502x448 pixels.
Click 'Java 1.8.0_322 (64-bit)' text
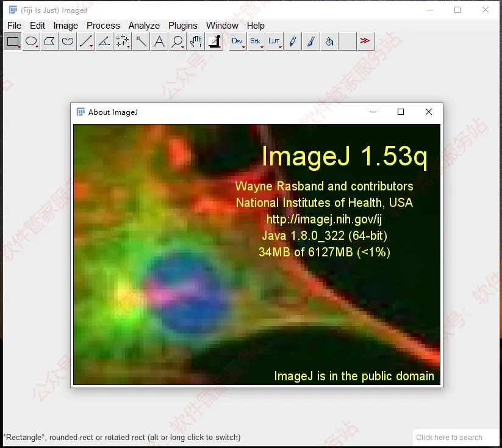point(325,236)
